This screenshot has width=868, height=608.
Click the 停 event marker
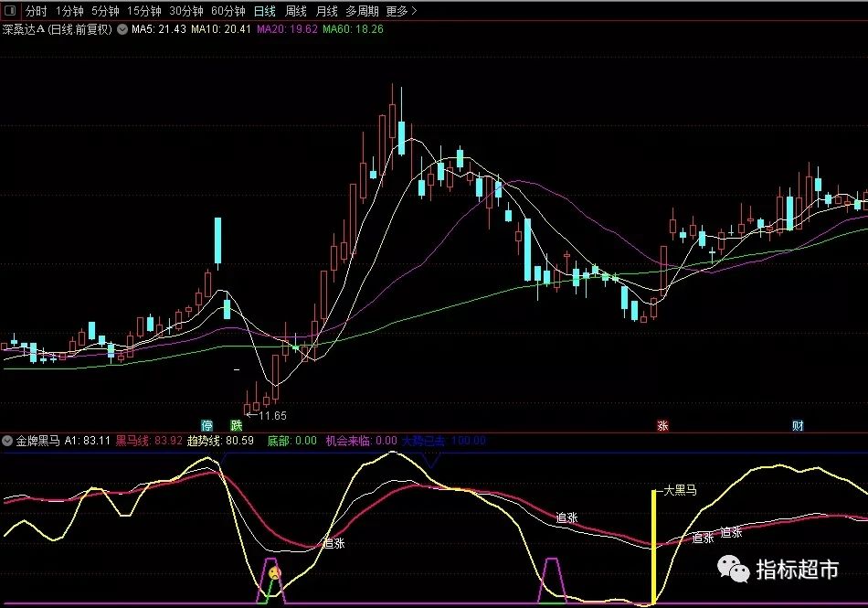pyautogui.click(x=207, y=425)
